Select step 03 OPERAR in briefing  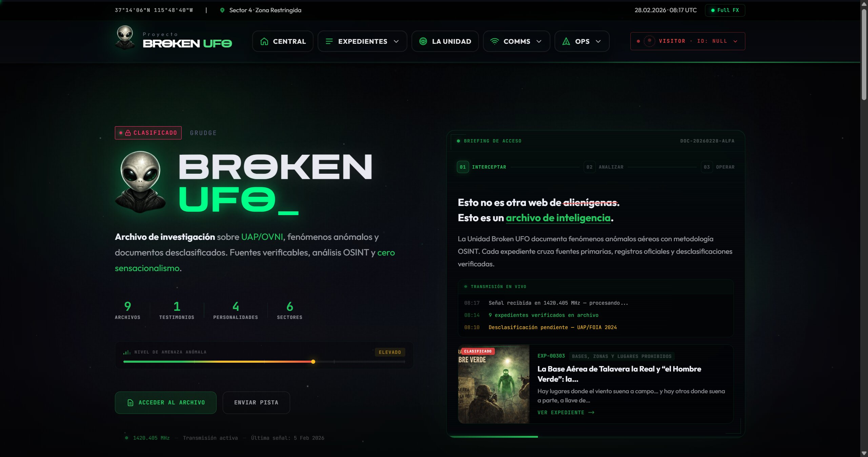[x=718, y=167]
